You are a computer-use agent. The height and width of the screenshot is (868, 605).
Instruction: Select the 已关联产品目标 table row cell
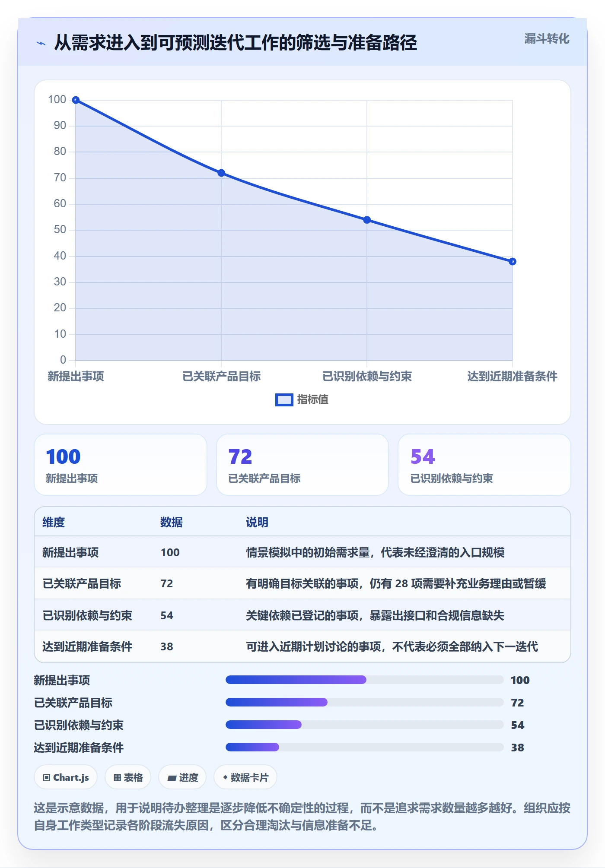[82, 583]
